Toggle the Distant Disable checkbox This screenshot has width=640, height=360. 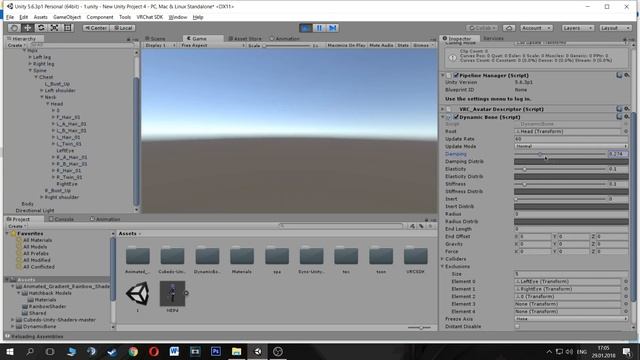click(x=517, y=327)
